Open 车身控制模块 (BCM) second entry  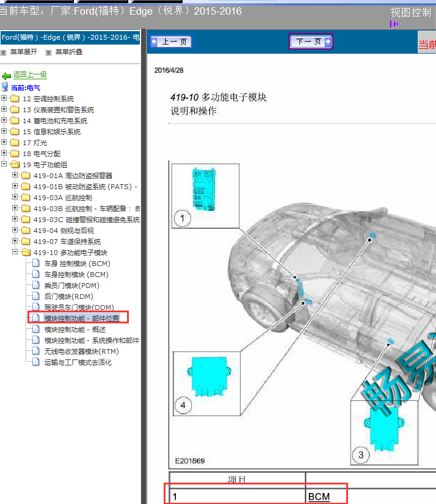[76, 275]
